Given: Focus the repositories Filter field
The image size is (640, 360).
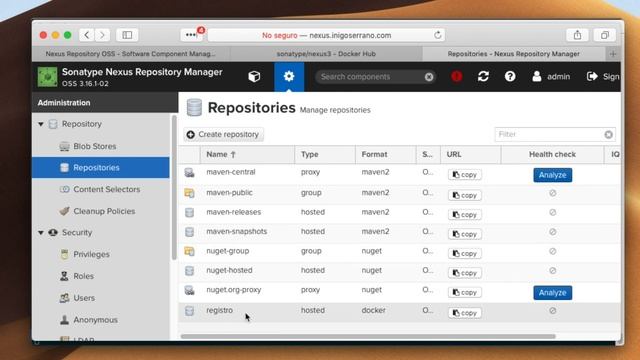Looking at the screenshot, I should click(549, 134).
